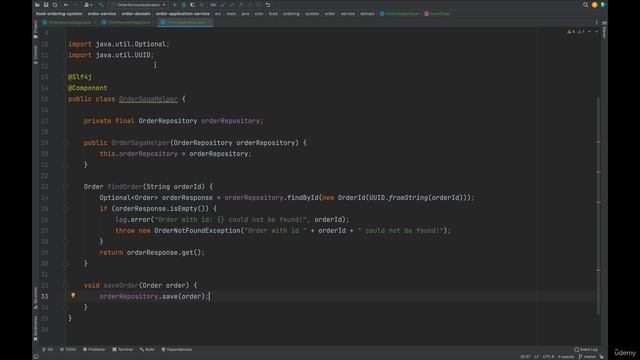Click the OrderSagaHelper class breadcrumb

[399, 13]
